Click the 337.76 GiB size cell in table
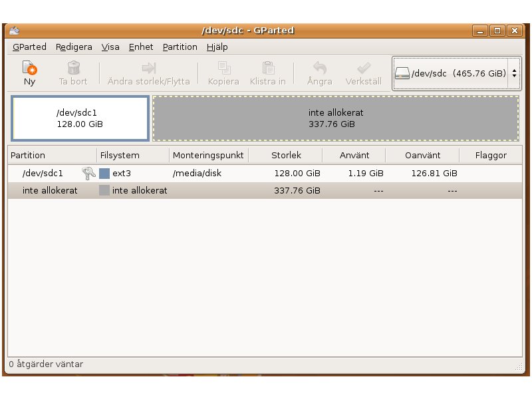The image size is (532, 399). (x=297, y=190)
